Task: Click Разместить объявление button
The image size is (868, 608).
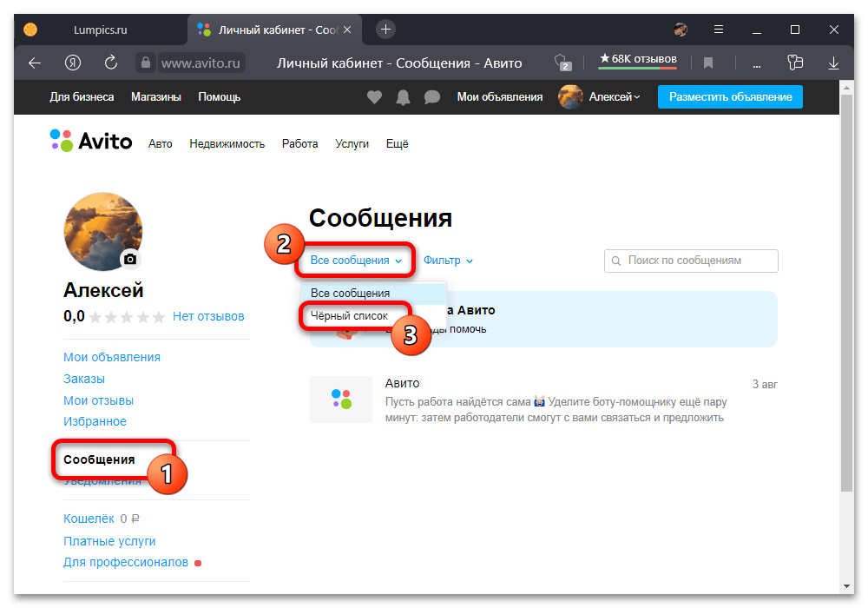Action: (x=730, y=97)
